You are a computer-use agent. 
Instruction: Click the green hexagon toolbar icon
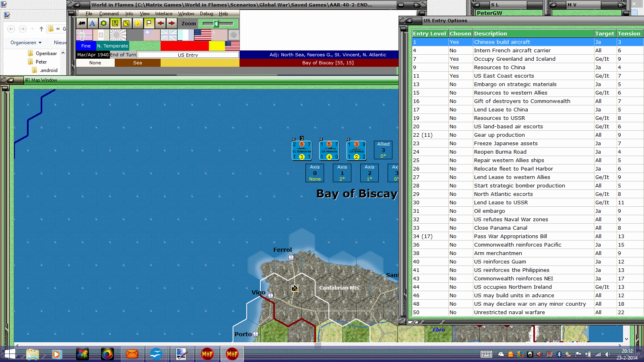point(104,23)
